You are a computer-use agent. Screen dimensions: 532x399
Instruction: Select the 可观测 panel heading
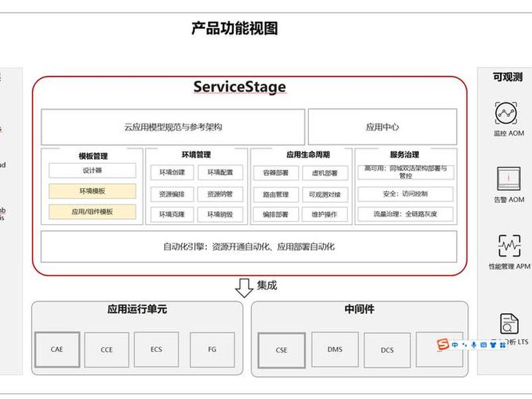[x=507, y=77]
